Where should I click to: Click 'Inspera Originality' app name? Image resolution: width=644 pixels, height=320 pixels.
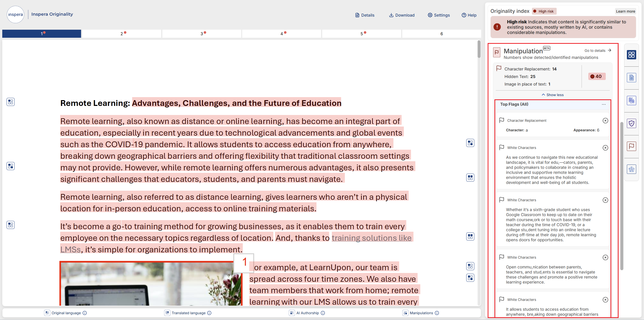[52, 14]
